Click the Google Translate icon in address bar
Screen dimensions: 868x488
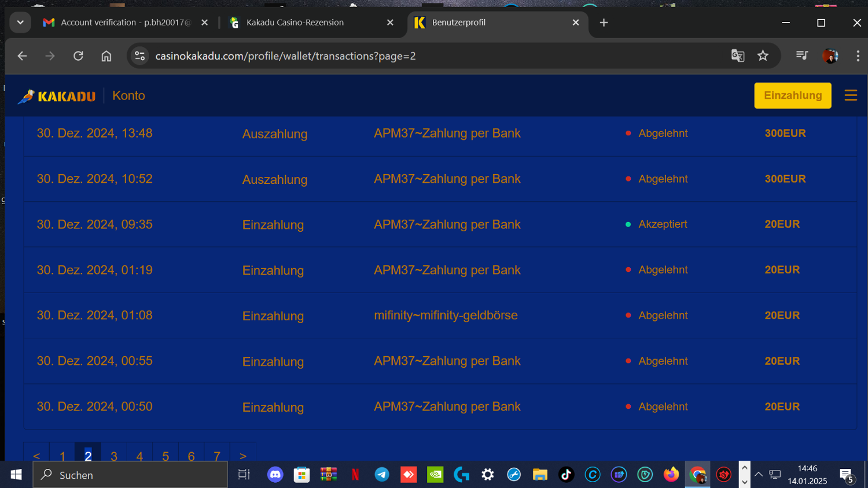tap(737, 56)
